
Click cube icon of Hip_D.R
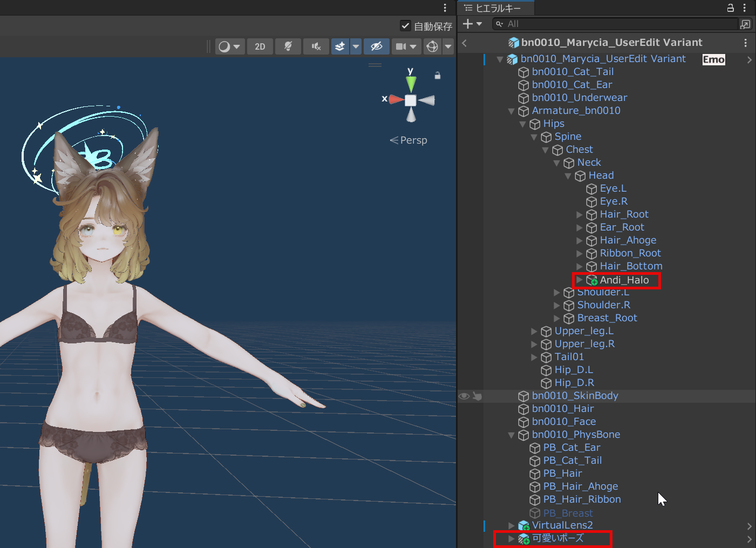(546, 383)
